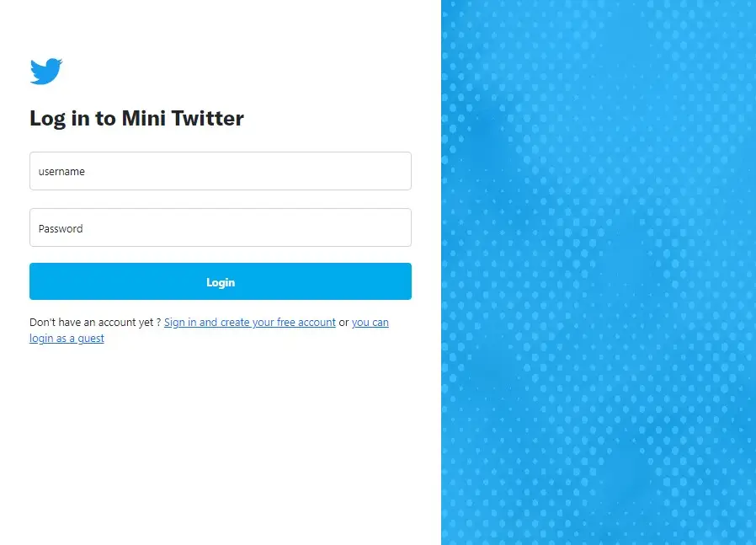Click the bird icon above the login heading
The width and height of the screenshot is (756, 545).
pos(46,72)
